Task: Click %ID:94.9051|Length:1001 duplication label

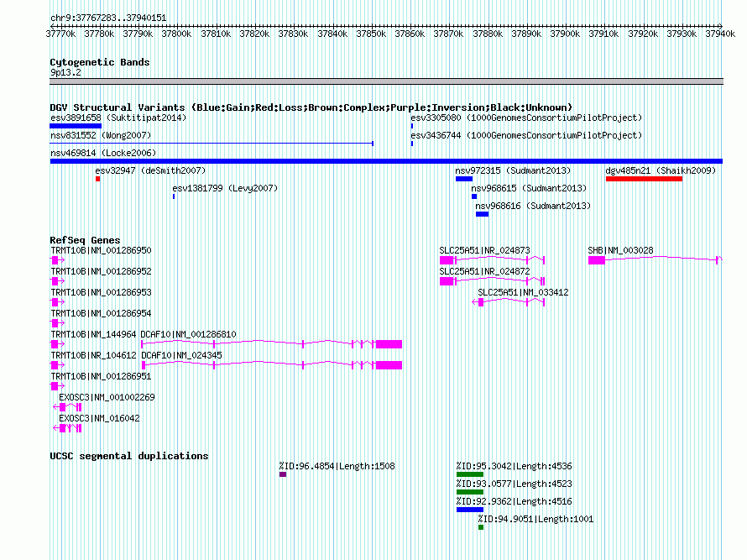Action: 536,519
